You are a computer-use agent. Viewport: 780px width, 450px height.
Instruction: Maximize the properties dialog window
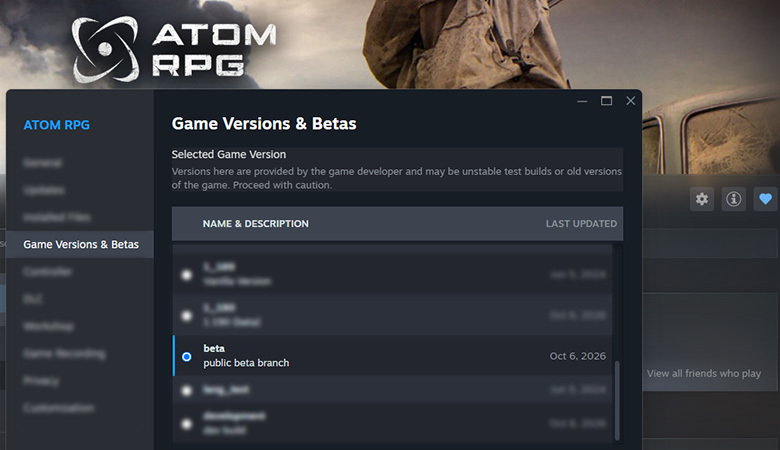pyautogui.click(x=606, y=101)
